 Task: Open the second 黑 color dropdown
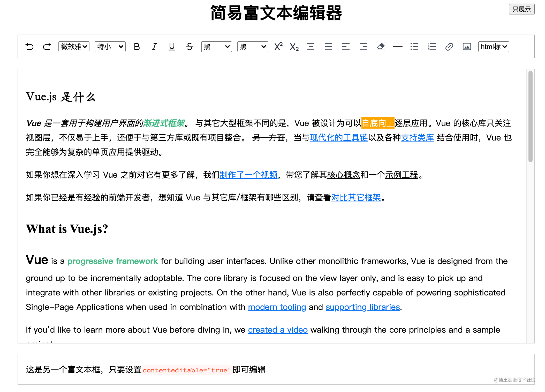point(253,47)
